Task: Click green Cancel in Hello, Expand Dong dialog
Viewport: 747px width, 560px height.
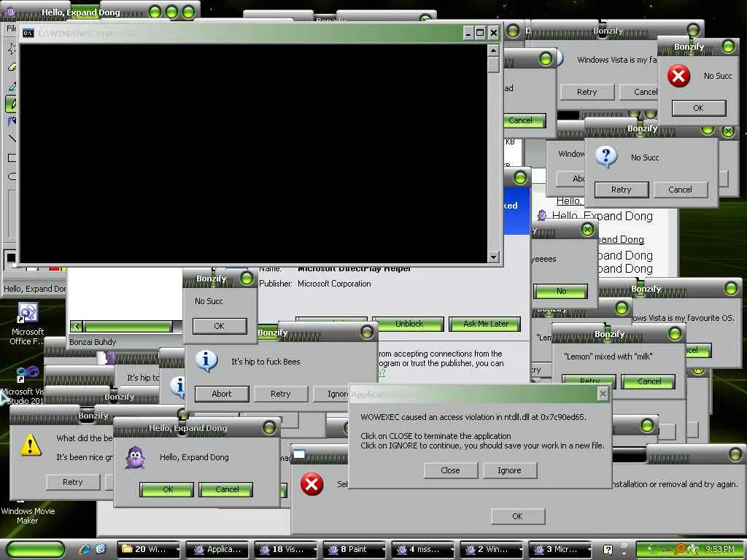Action: click(226, 489)
